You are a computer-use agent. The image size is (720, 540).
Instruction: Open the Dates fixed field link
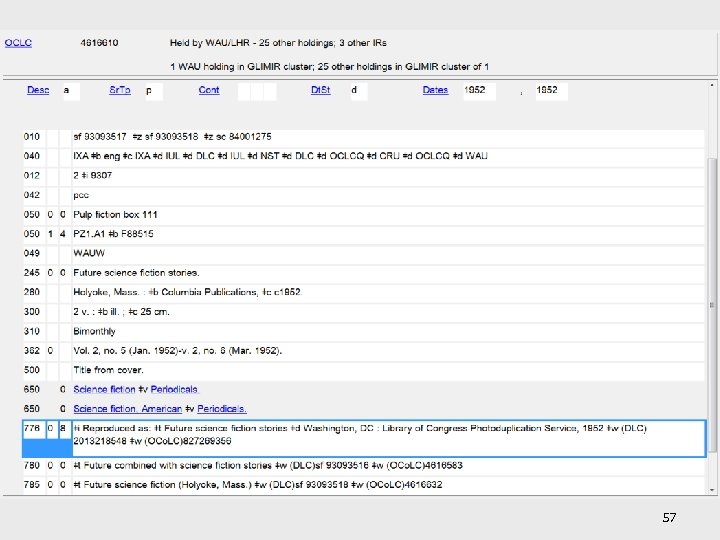pos(435,90)
